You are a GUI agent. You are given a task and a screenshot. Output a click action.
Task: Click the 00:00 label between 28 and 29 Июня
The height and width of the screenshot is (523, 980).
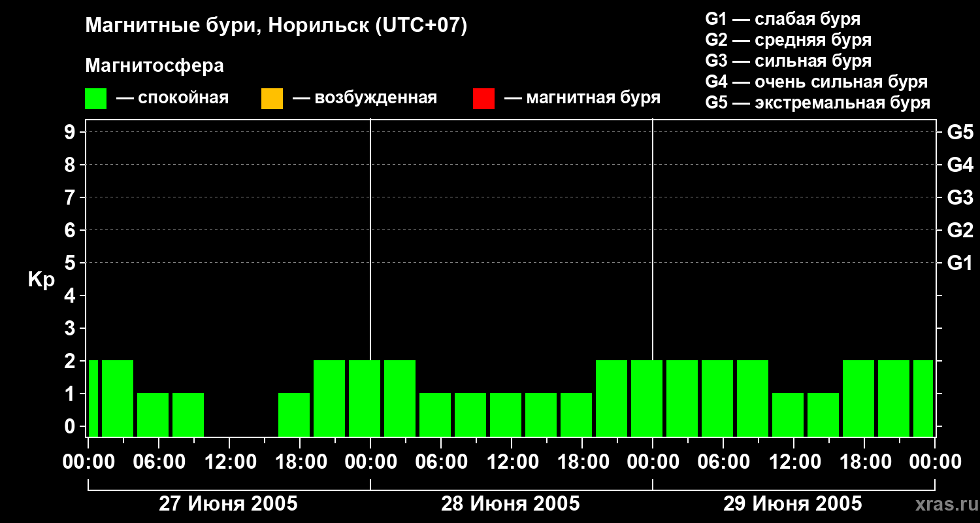[653, 462]
